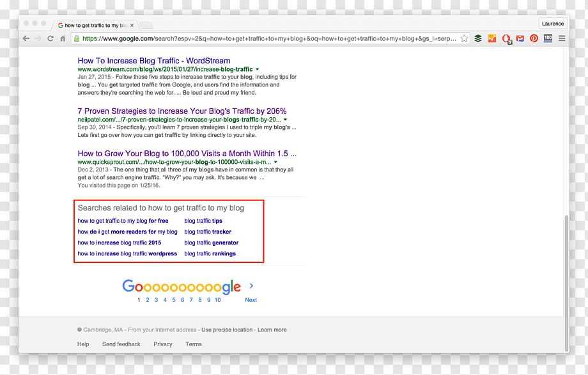The image size is (588, 375).
Task: Open related search 'blog traffic generator'
Action: click(x=211, y=243)
